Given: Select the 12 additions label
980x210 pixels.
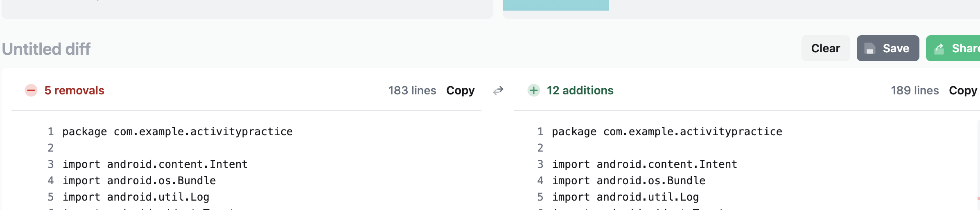Looking at the screenshot, I should coord(580,90).
